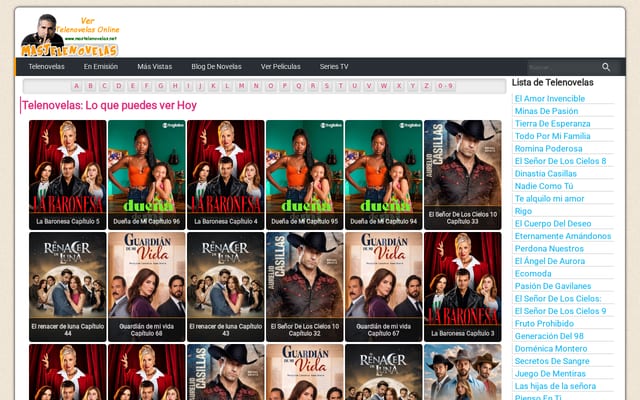Open Tierra De Esperanza link

(553, 124)
